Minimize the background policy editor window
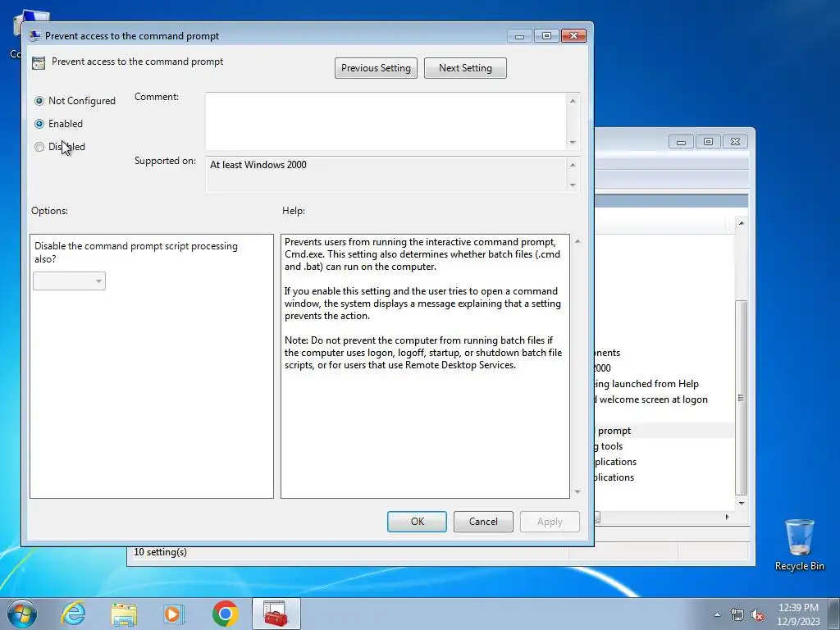Image resolution: width=840 pixels, height=630 pixels. (681, 141)
